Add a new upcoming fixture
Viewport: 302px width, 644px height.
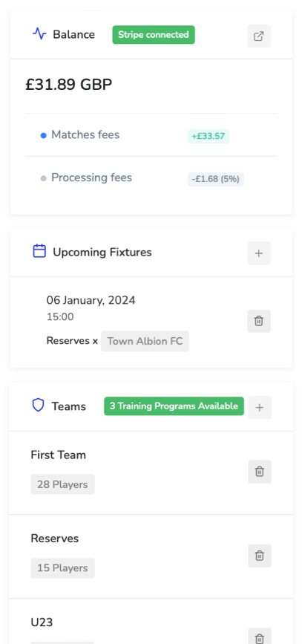point(259,253)
